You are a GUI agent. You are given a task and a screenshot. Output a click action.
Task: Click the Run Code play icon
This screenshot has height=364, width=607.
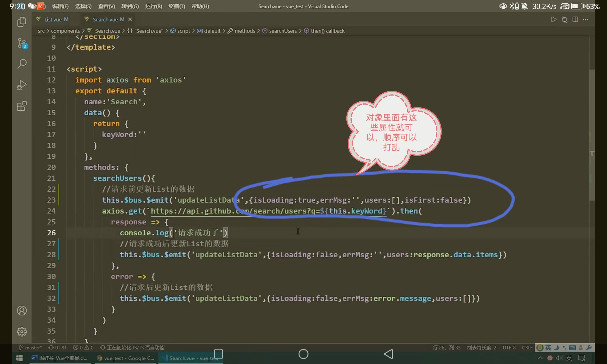coord(554,19)
